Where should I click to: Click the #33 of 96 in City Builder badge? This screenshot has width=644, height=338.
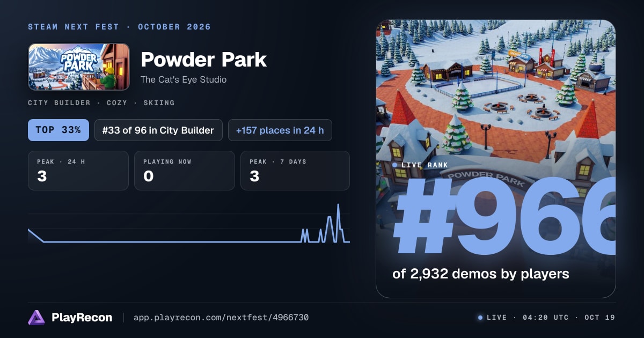158,130
